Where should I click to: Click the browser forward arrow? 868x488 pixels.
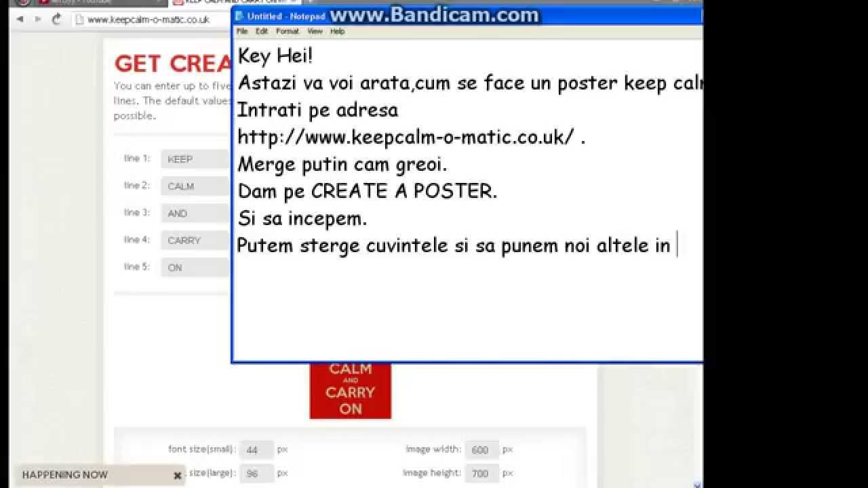[38, 20]
